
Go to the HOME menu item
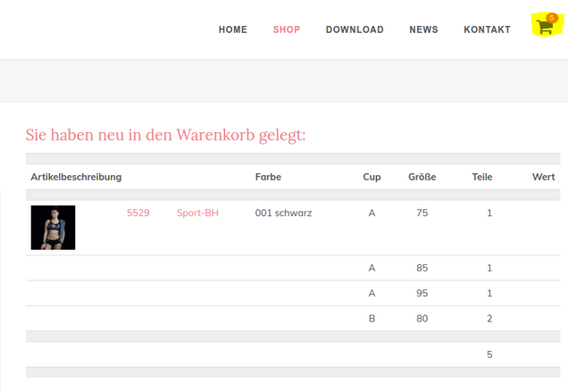click(233, 29)
